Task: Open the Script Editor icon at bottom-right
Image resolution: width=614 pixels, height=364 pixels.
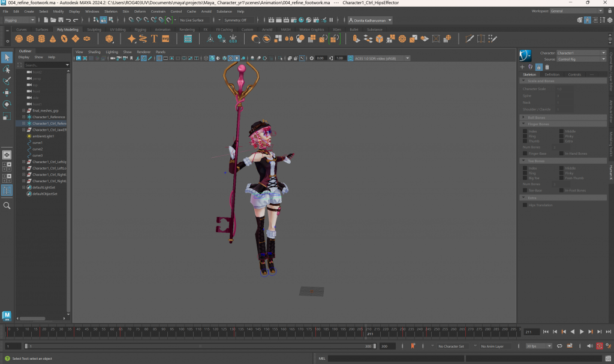Action: (608, 359)
